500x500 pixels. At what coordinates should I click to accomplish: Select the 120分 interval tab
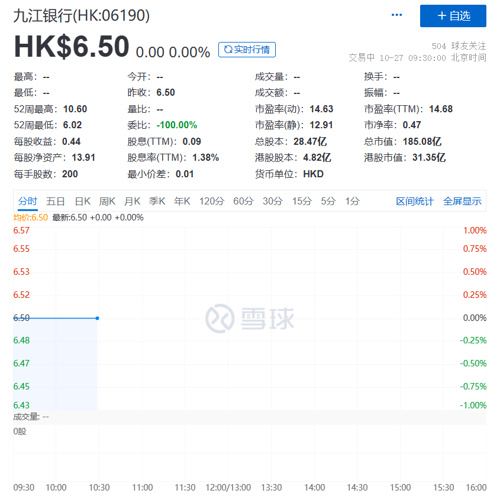[212, 201]
